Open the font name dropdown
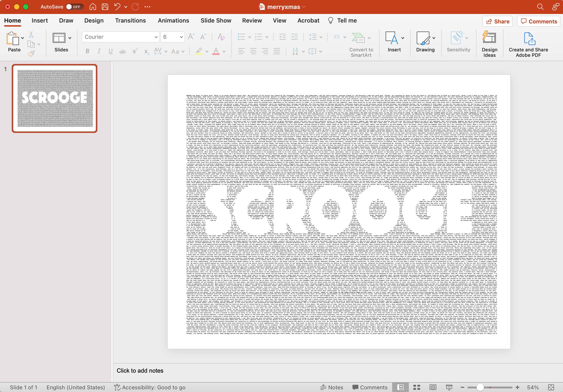 tap(156, 37)
